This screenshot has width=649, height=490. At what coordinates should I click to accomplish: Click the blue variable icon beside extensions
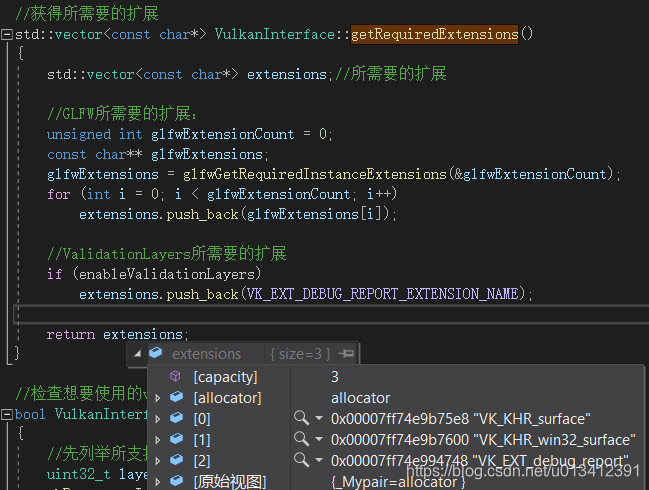click(x=156, y=353)
